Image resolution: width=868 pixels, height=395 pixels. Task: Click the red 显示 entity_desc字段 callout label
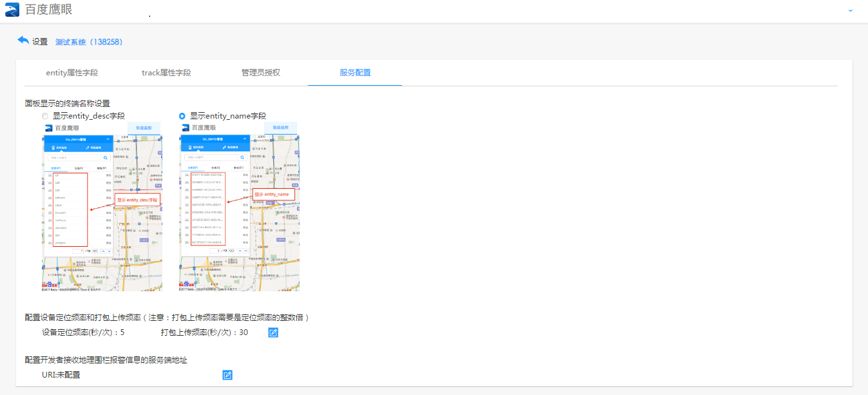coord(137,200)
